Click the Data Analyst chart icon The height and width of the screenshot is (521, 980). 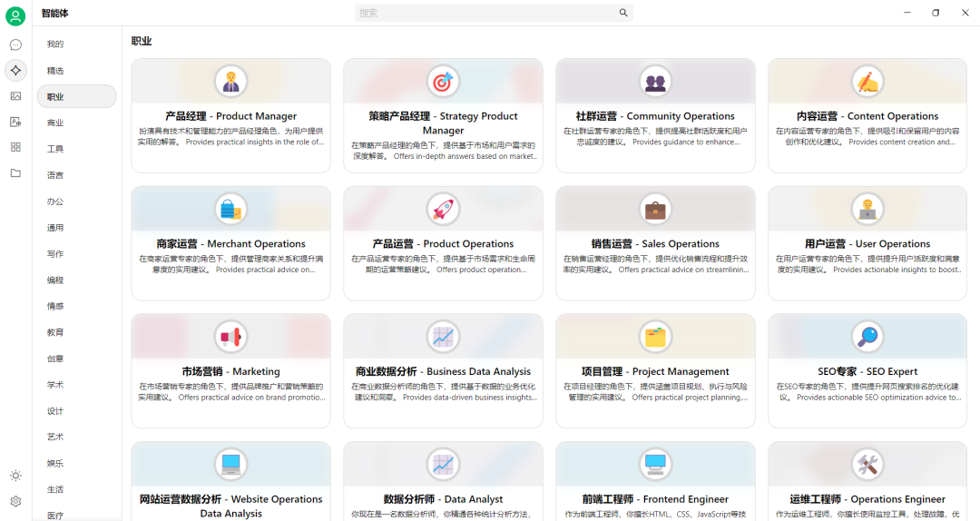443,464
